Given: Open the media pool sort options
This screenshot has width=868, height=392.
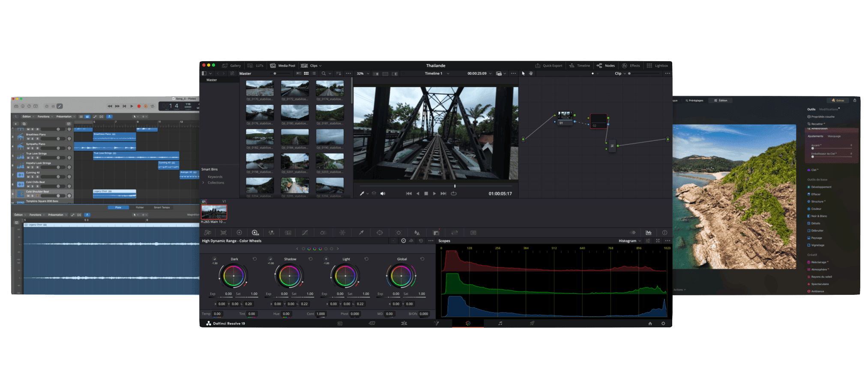Looking at the screenshot, I should (x=338, y=74).
